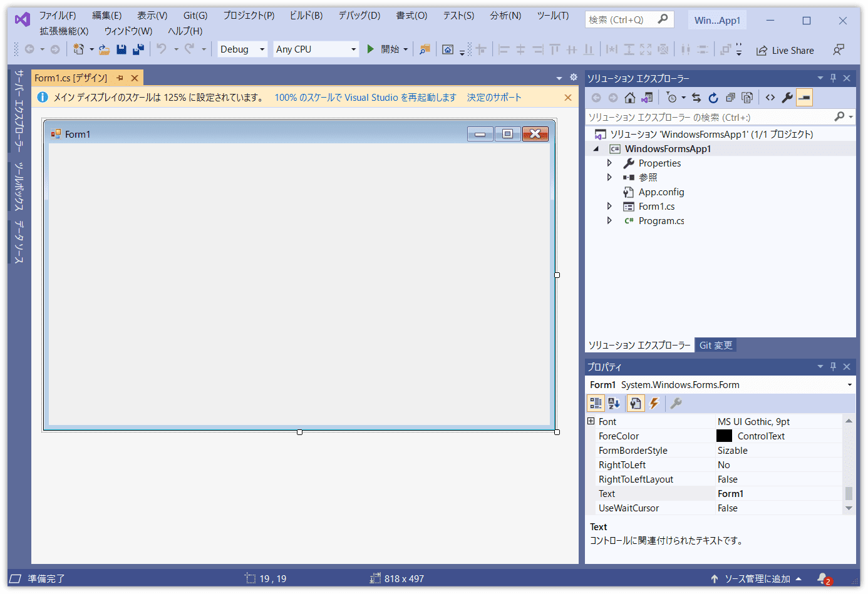Close the scale warning info bar
The height and width of the screenshot is (594, 868).
pos(568,98)
